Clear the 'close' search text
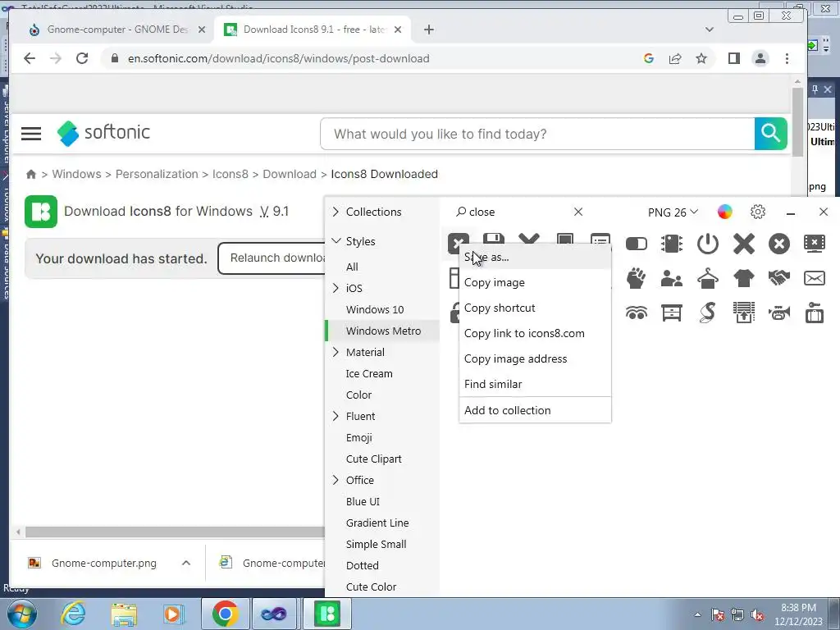 (578, 212)
